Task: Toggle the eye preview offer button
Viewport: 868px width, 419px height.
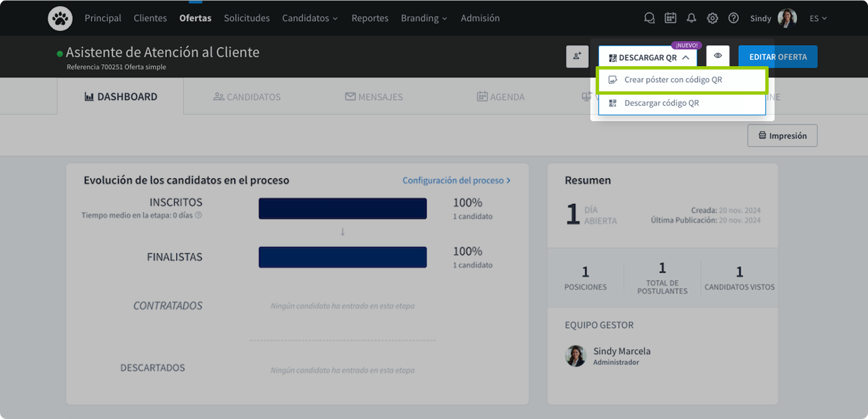Action: tap(718, 56)
